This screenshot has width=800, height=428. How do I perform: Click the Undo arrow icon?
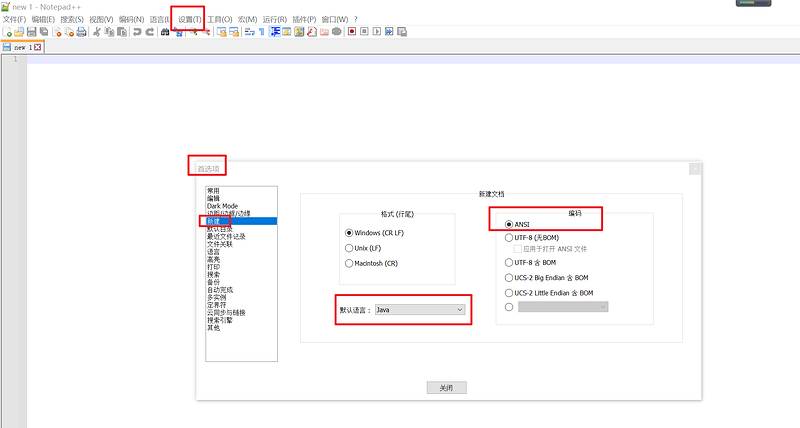(137, 32)
